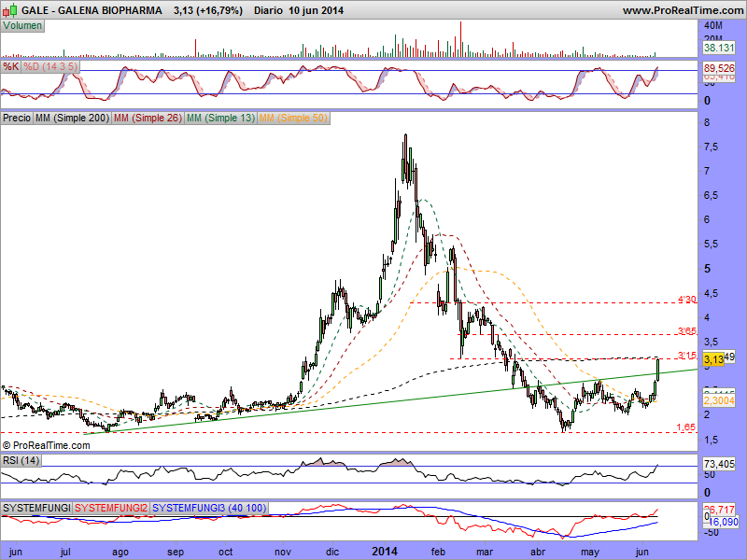Click the MM (Simple 13) label
Screen dimensions: 747x560
(220, 118)
